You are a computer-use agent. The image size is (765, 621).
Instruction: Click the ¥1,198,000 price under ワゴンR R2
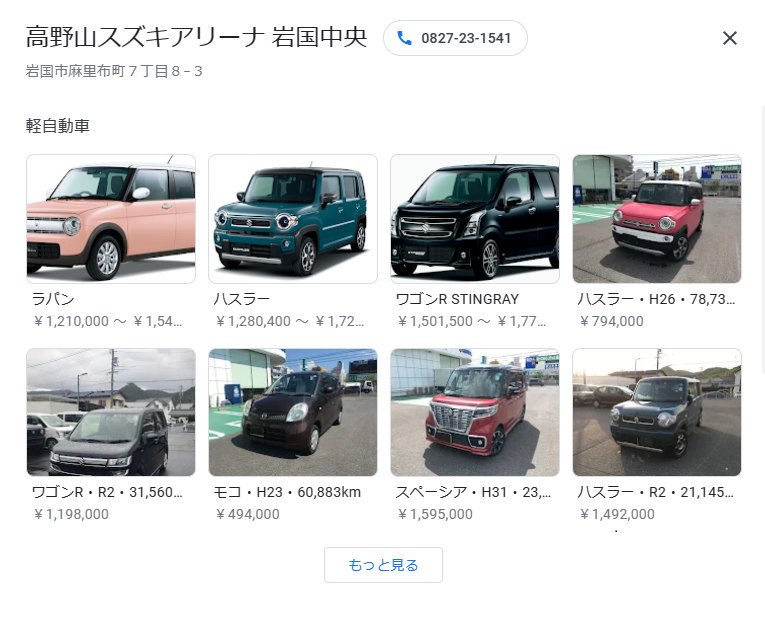pos(70,514)
